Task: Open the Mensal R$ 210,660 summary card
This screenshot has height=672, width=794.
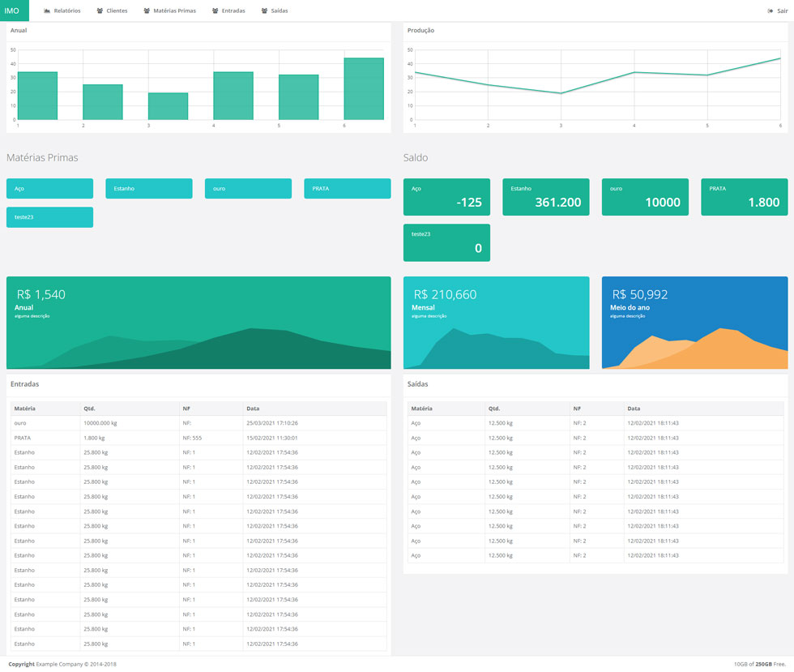Action: coord(496,322)
